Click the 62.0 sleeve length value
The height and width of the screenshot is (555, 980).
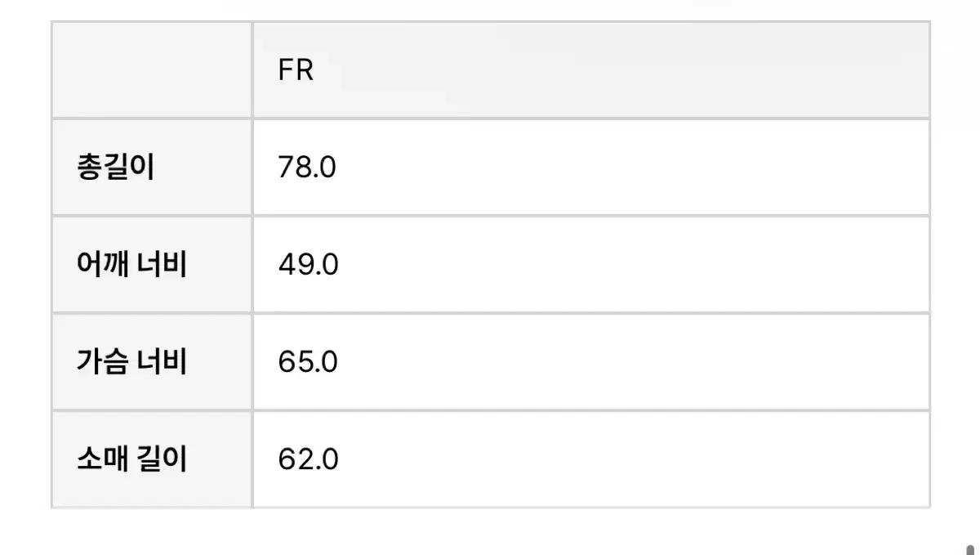308,459
